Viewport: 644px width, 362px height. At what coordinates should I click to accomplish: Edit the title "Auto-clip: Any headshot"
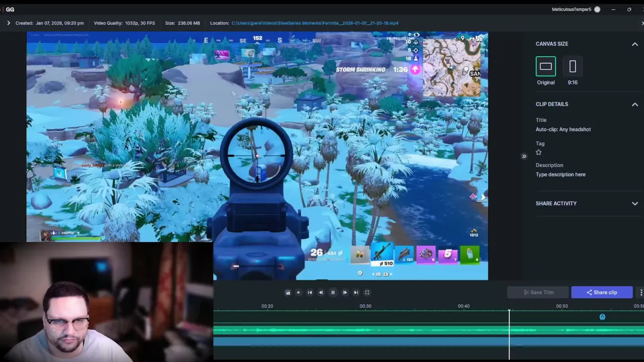click(x=563, y=129)
